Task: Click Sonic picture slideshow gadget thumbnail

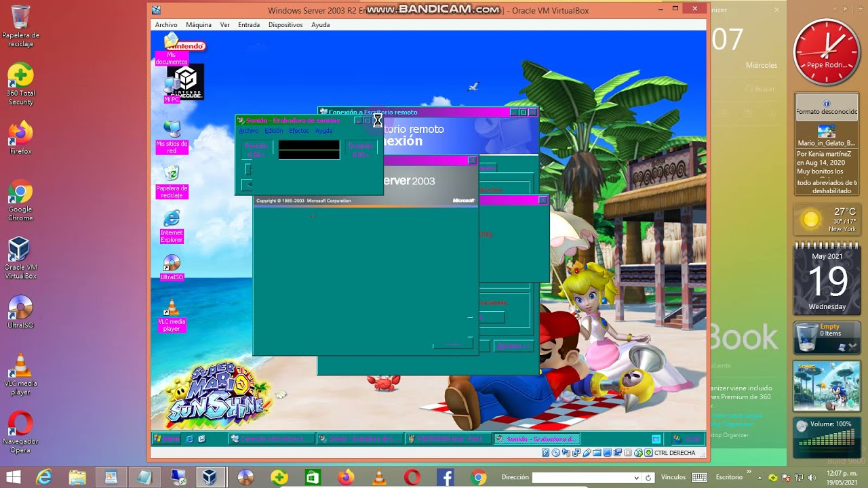Action: click(x=827, y=386)
